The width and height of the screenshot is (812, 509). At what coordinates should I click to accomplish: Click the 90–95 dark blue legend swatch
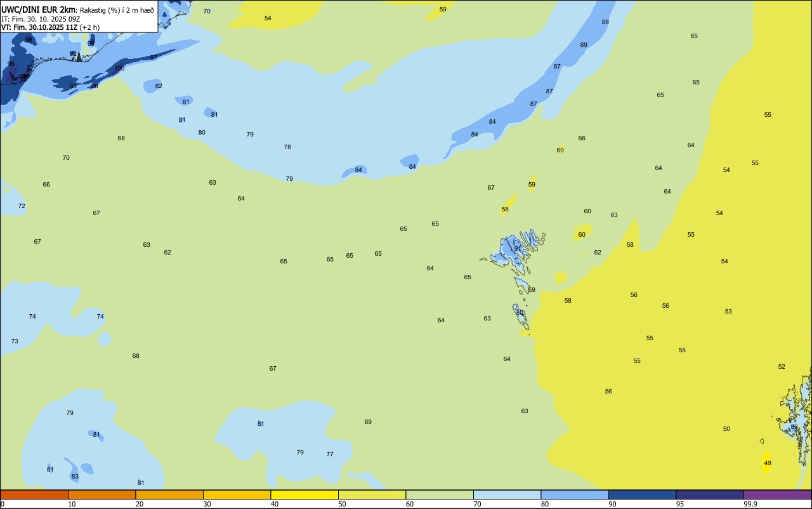642,494
